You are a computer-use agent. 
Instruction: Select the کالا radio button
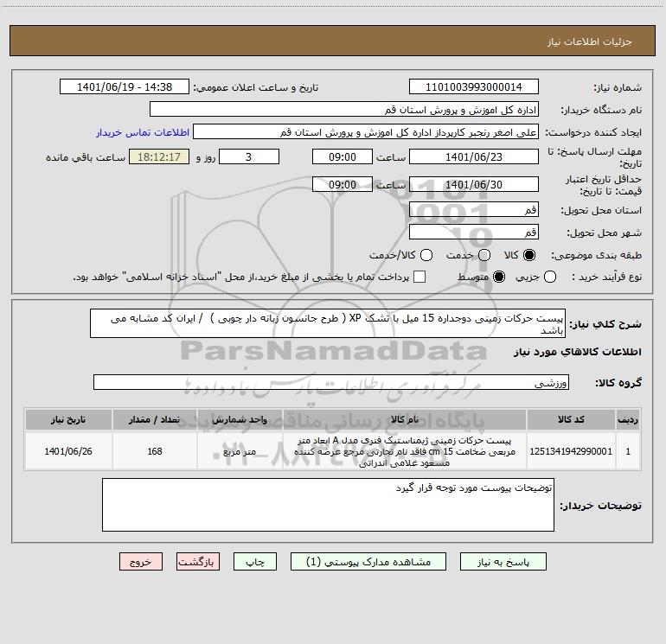point(529,255)
